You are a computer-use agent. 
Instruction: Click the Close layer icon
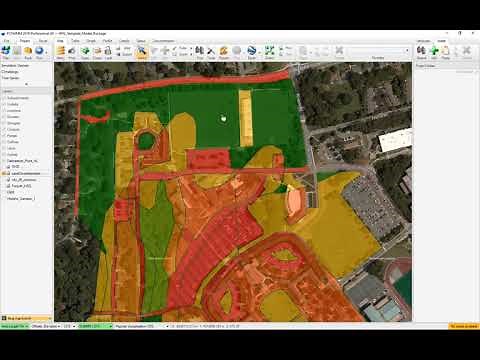pyautogui.click(x=97, y=51)
